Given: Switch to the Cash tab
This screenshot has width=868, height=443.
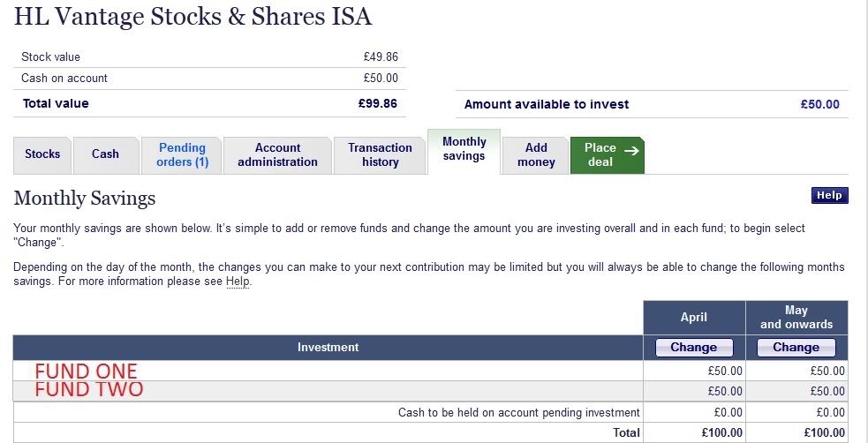Looking at the screenshot, I should pos(105,154).
